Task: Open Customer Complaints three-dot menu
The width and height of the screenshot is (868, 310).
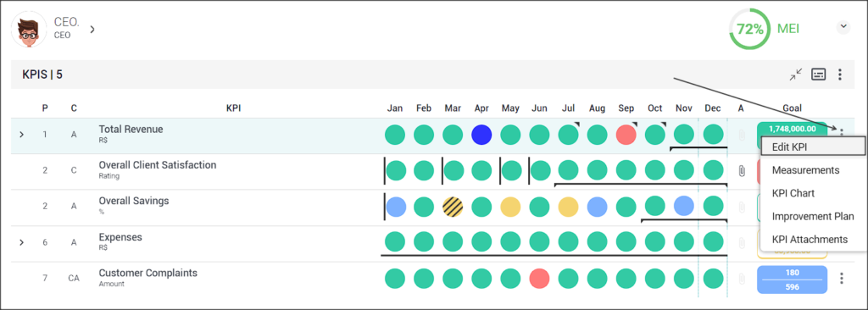Action: click(842, 279)
